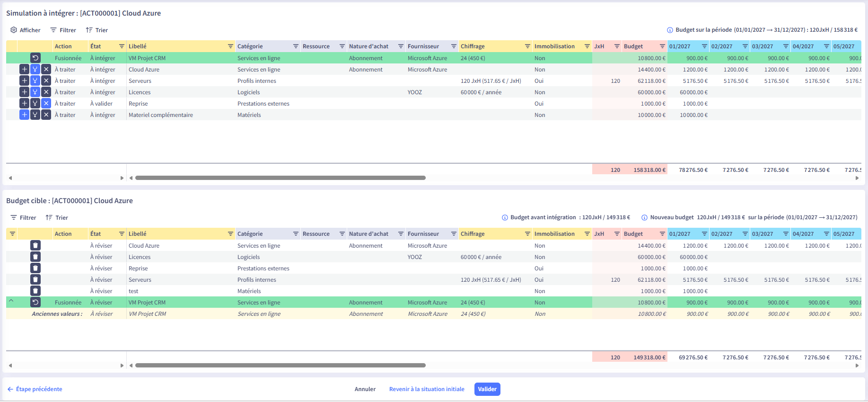Open Filtrer in the Budget cible panel

(x=23, y=218)
